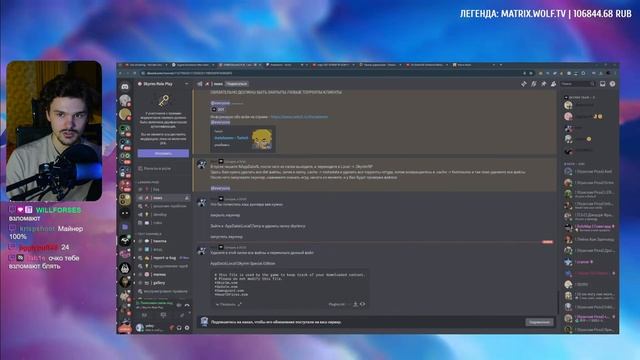Click the noise suppression icon in voice panel
This screenshot has height=360, width=640.
pos(180,305)
